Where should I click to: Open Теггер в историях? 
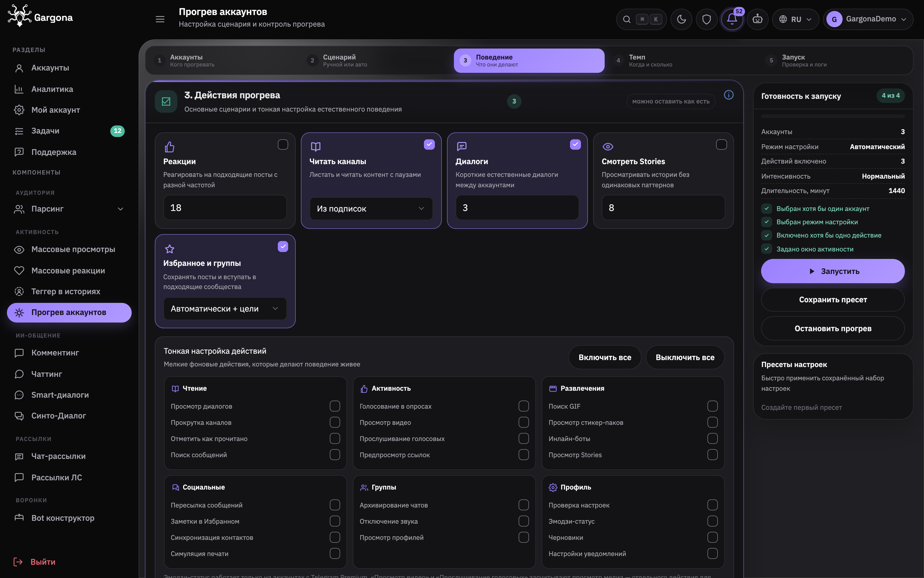pos(69,291)
